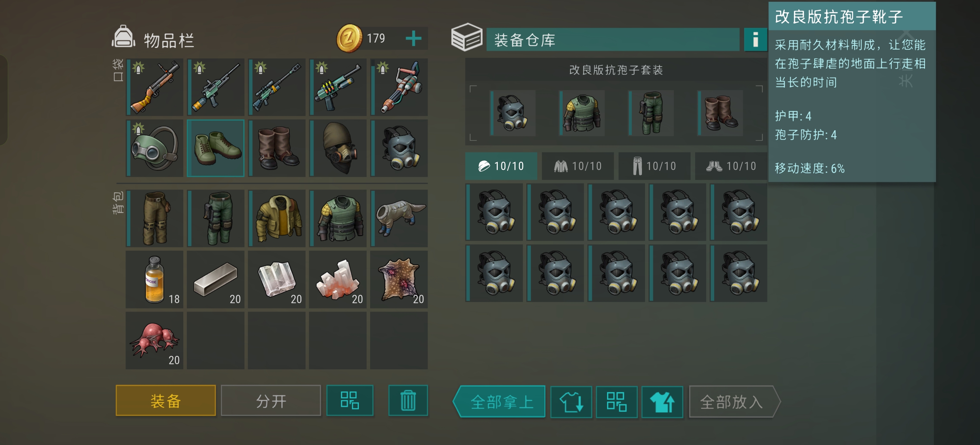Open the pants 10/10 tab
Viewport: 980px width, 445px height.
[654, 166]
